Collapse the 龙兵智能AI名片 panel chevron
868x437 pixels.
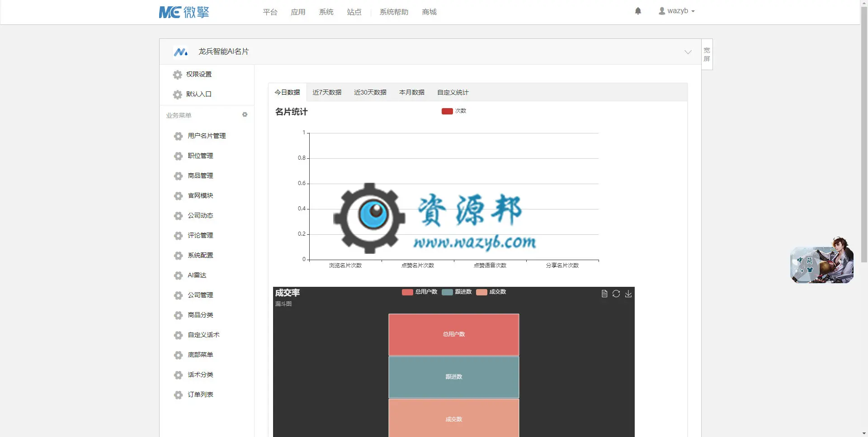click(x=688, y=52)
